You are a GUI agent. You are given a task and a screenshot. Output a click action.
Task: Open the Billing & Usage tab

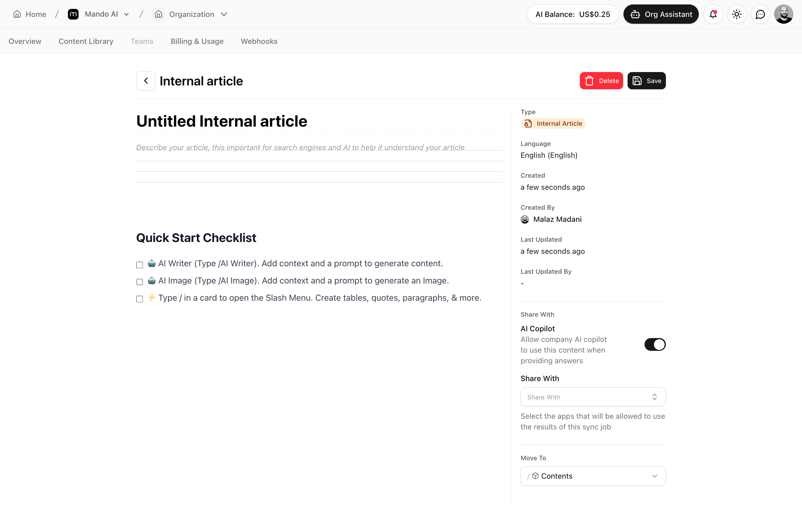[x=197, y=42]
